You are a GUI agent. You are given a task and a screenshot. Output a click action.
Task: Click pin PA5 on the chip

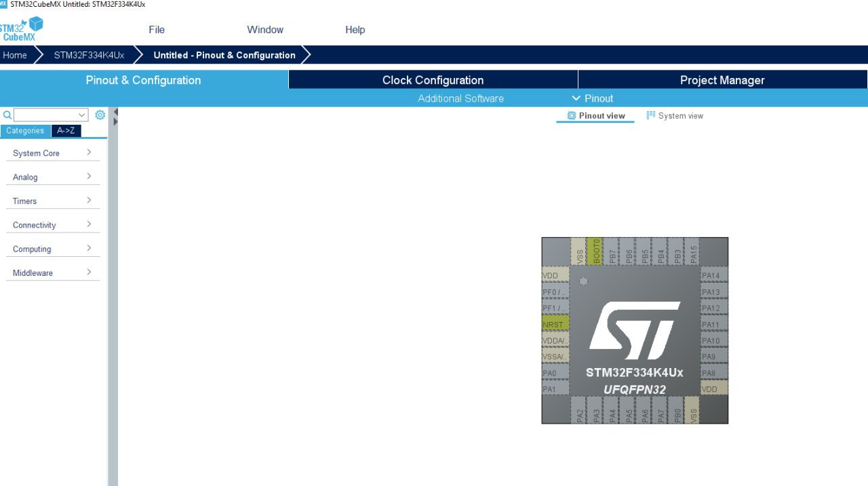[x=628, y=410]
